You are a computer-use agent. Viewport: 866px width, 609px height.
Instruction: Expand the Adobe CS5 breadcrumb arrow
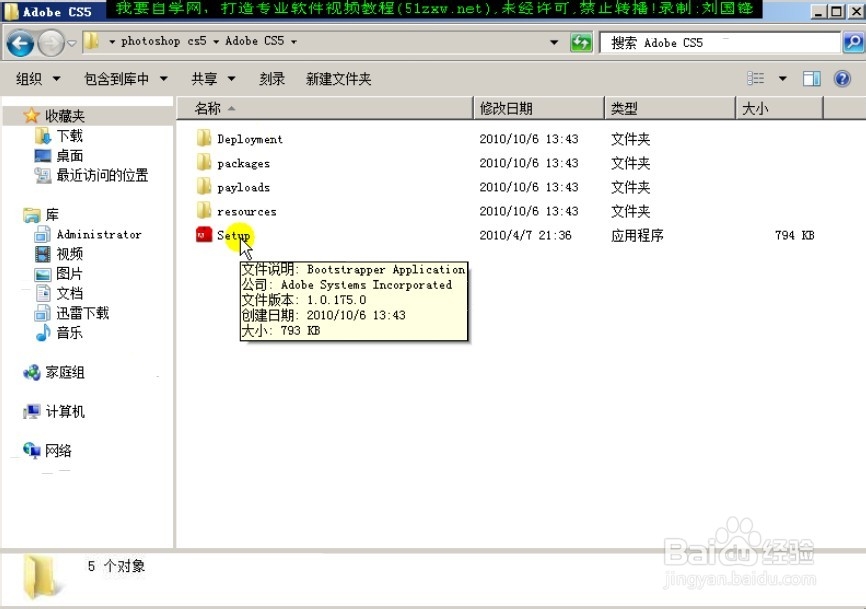291,42
